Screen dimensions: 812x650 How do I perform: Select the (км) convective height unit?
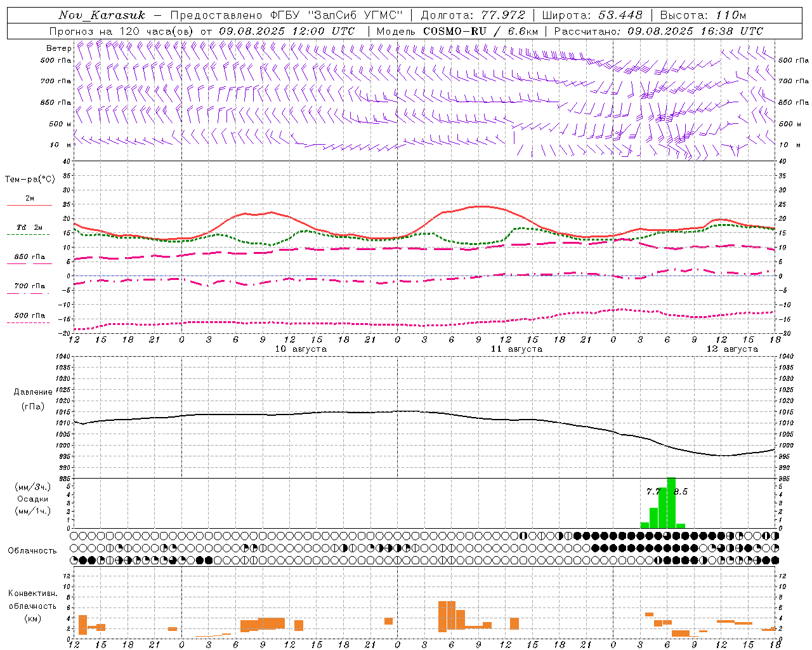click(32, 618)
